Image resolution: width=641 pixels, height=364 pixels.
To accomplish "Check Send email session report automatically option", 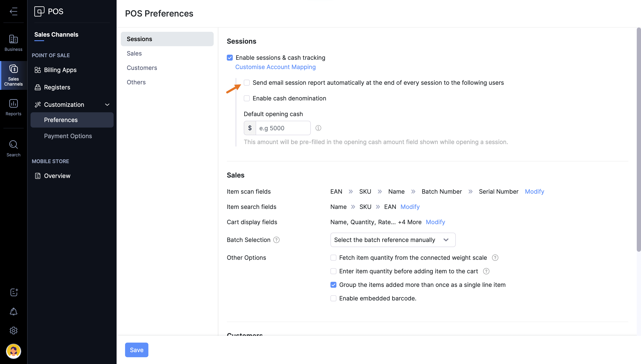I will click(247, 83).
